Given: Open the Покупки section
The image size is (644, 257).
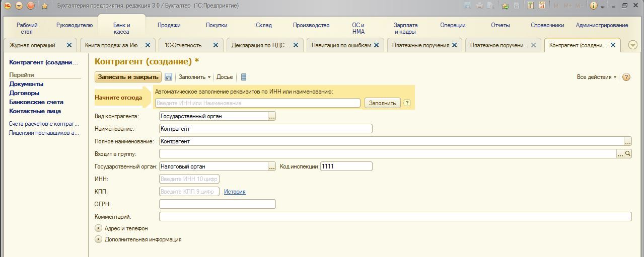Looking at the screenshot, I should (217, 25).
